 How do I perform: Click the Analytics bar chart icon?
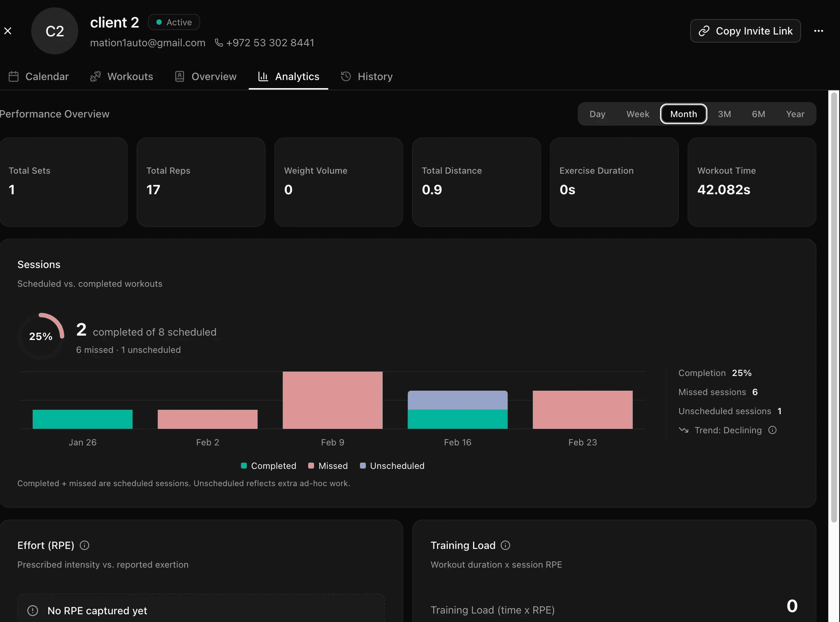(264, 76)
